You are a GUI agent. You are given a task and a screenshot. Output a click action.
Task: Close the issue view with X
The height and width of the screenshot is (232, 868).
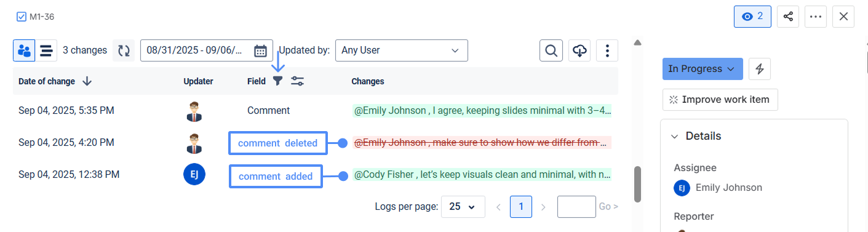point(843,17)
